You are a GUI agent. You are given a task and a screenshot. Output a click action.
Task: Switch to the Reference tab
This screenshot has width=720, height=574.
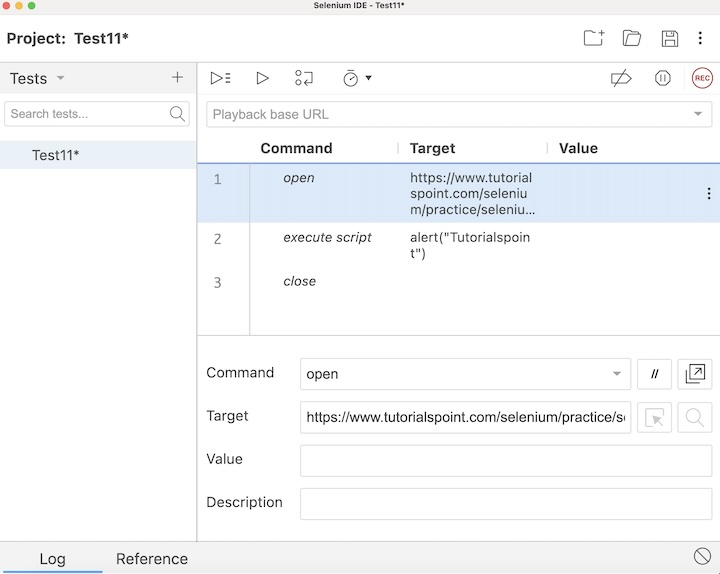click(x=152, y=559)
